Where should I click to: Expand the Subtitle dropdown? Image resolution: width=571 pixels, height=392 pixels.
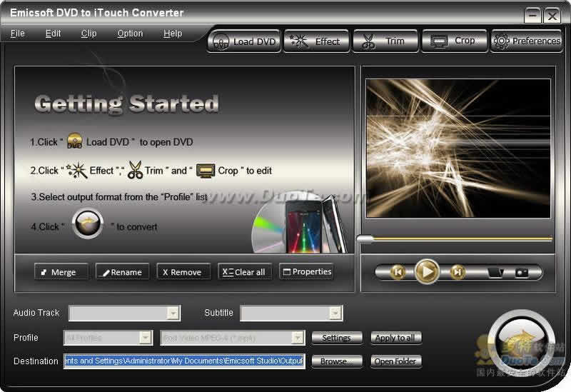tap(335, 313)
